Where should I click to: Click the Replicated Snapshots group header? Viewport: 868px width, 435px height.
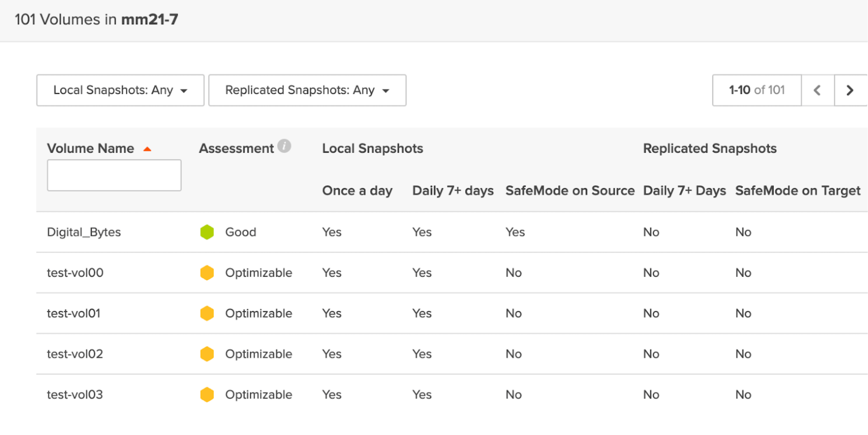pyautogui.click(x=710, y=149)
